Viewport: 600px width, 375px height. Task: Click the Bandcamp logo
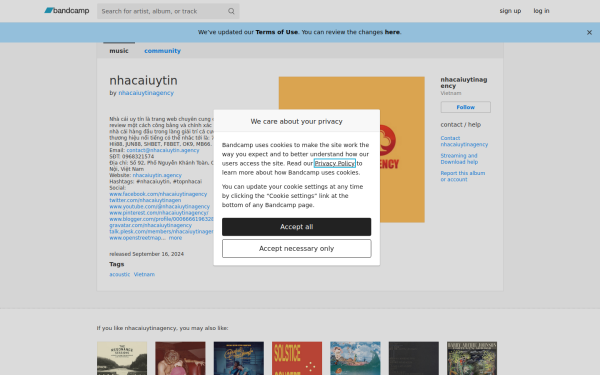(x=67, y=11)
